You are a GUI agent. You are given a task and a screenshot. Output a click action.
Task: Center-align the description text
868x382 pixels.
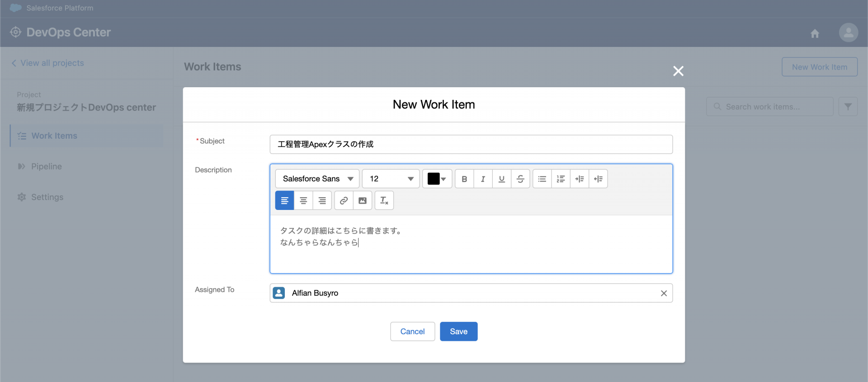(x=303, y=200)
